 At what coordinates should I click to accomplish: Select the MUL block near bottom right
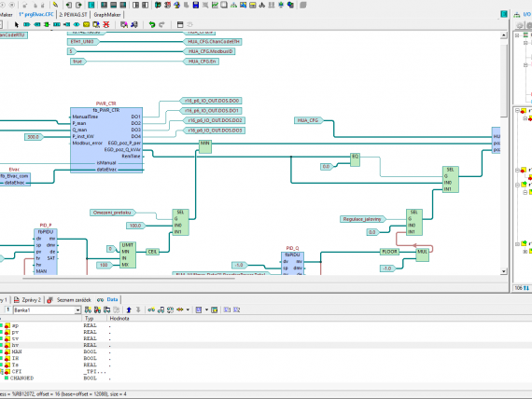point(422,255)
